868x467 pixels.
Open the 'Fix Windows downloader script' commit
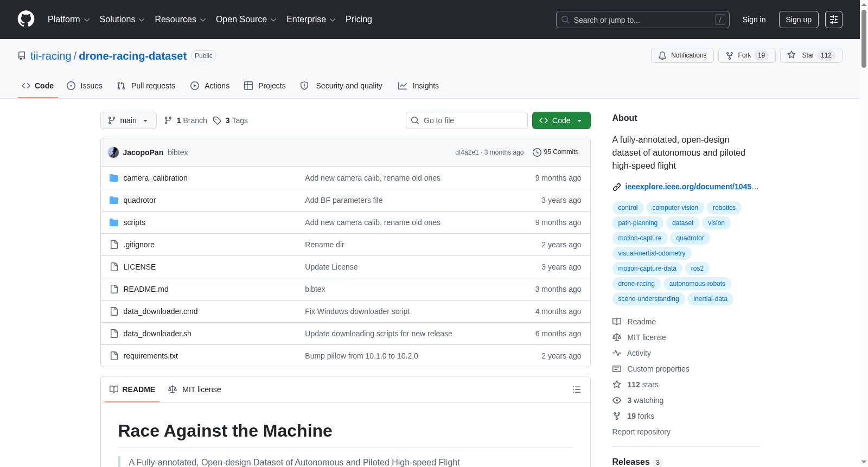coord(358,311)
